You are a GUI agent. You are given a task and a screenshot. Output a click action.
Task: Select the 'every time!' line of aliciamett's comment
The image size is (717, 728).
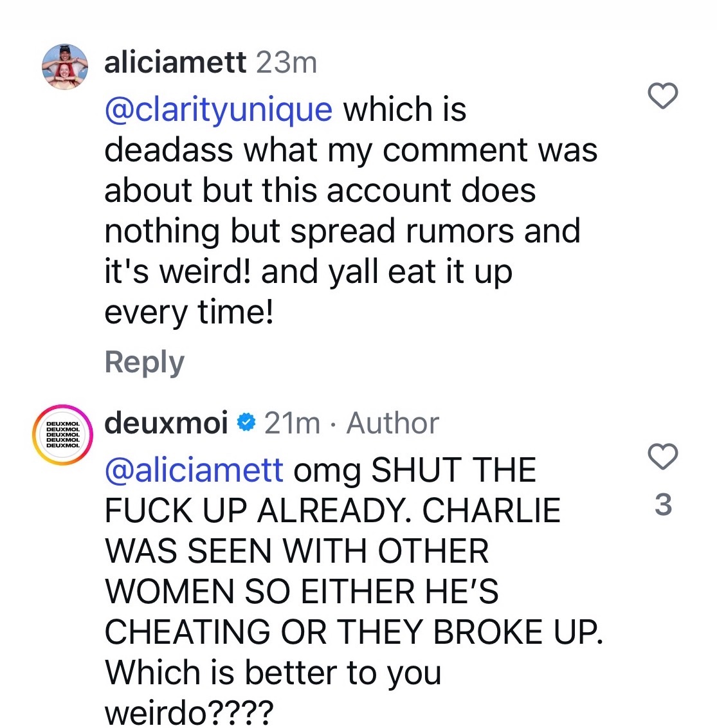point(189,312)
